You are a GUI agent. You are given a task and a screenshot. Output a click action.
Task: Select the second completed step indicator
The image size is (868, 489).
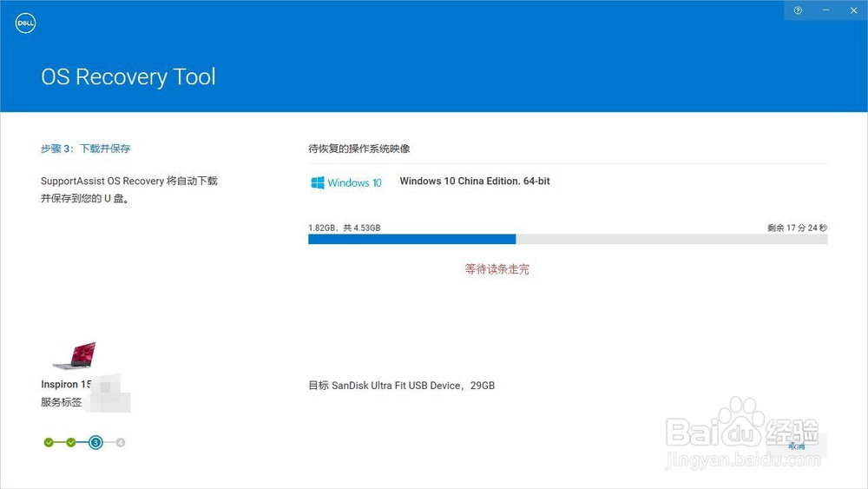(71, 442)
